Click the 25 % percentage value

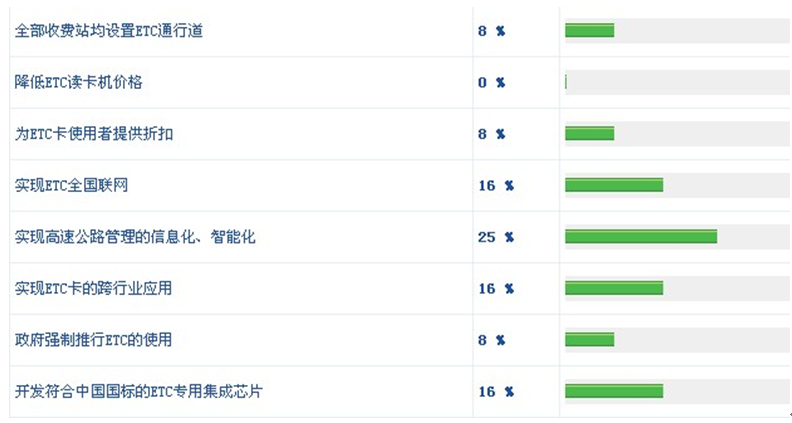point(495,237)
